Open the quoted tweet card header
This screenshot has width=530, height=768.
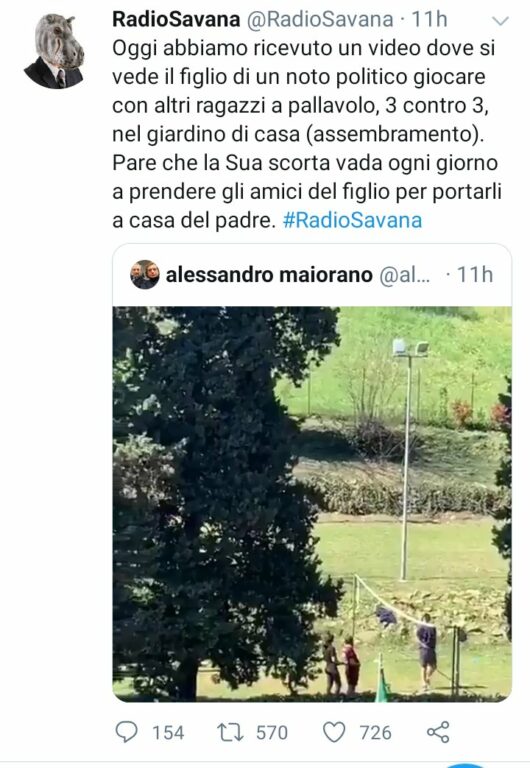(312, 275)
